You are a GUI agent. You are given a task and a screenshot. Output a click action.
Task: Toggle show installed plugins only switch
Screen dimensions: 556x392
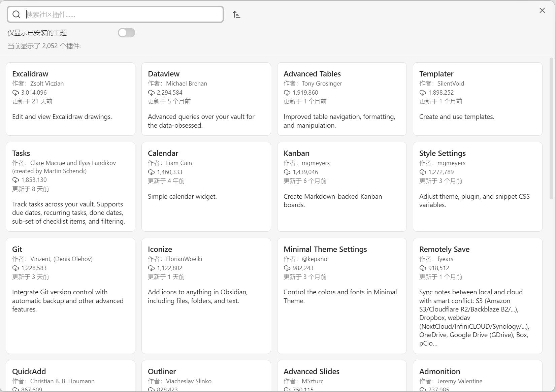coord(126,33)
